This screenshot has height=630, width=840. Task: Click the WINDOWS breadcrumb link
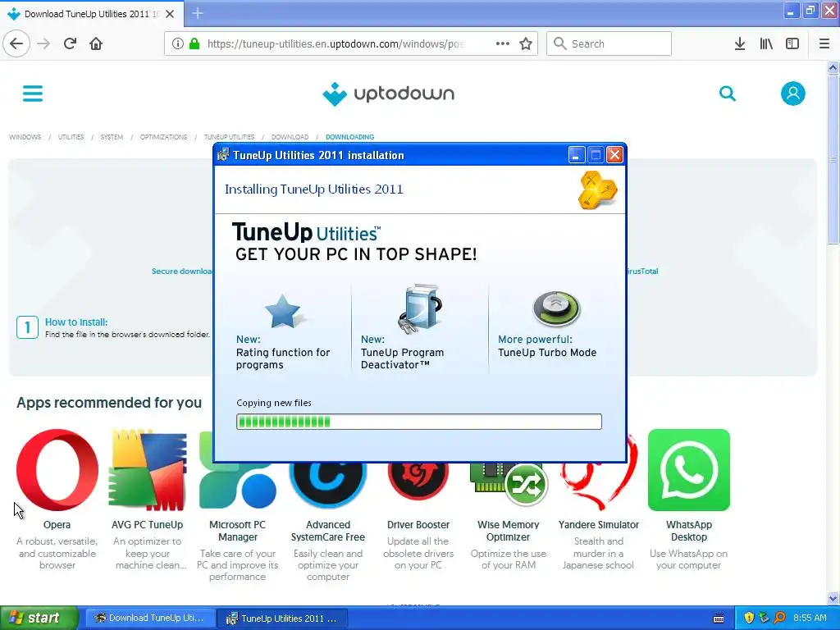25,137
